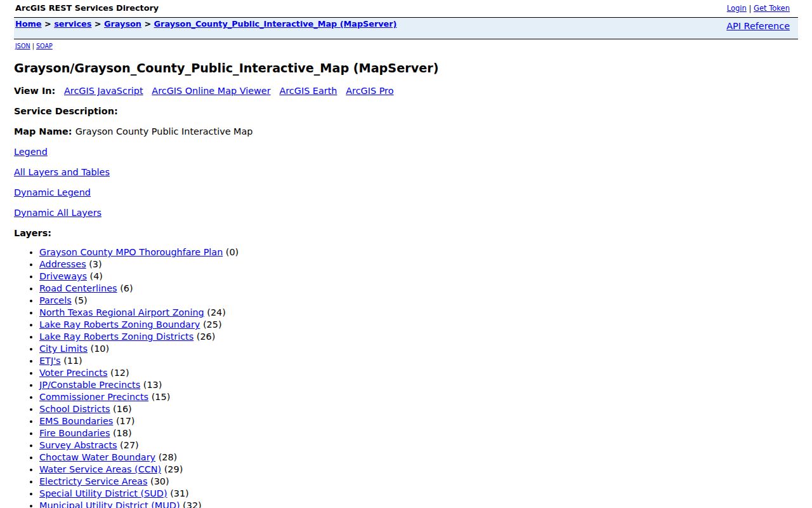Open Choctaw Water Boundary layer
Viewport: 812px width, 508px height.
pos(97,457)
